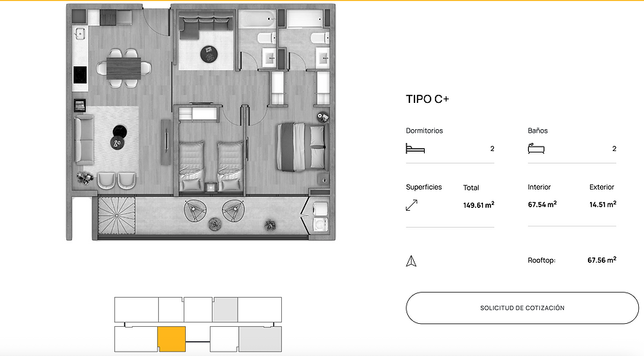Click the diagonal arrows surface icon
644x356 pixels.
(412, 205)
